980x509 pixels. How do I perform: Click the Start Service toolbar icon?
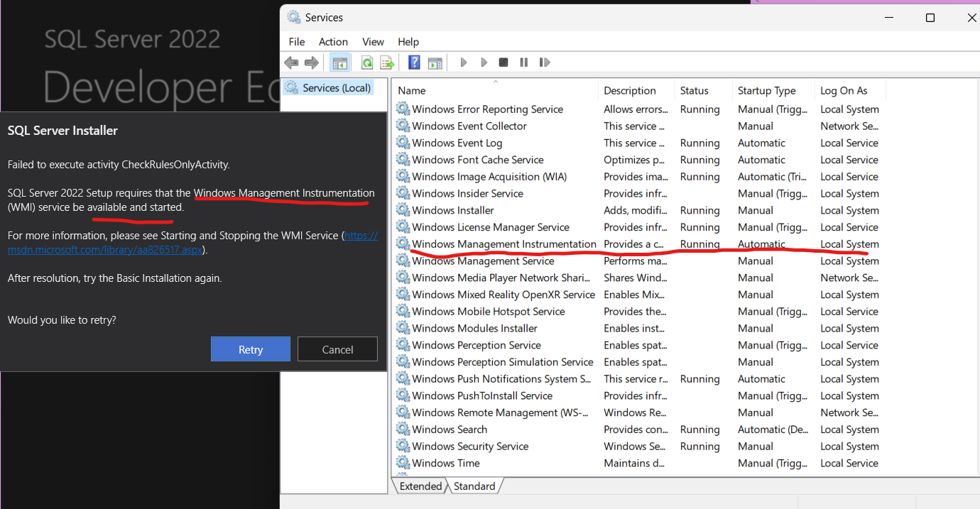[x=463, y=62]
